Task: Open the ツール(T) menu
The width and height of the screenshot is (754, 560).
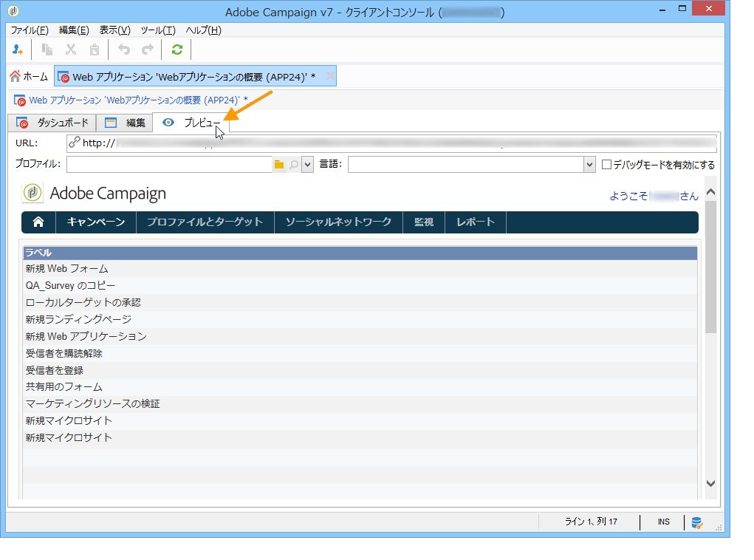Action: [158, 30]
